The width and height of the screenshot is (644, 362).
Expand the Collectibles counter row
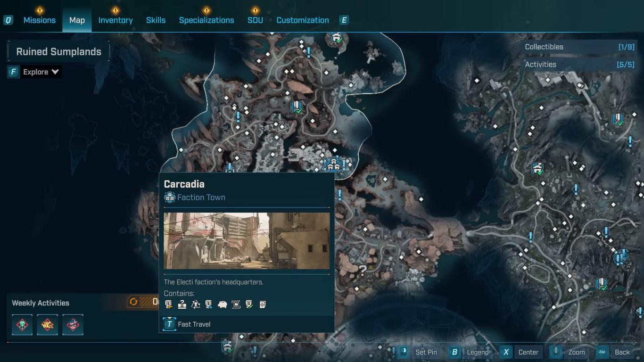click(579, 47)
